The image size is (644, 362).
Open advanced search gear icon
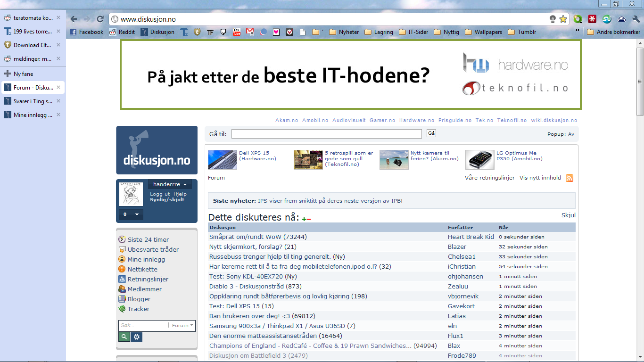click(x=136, y=337)
